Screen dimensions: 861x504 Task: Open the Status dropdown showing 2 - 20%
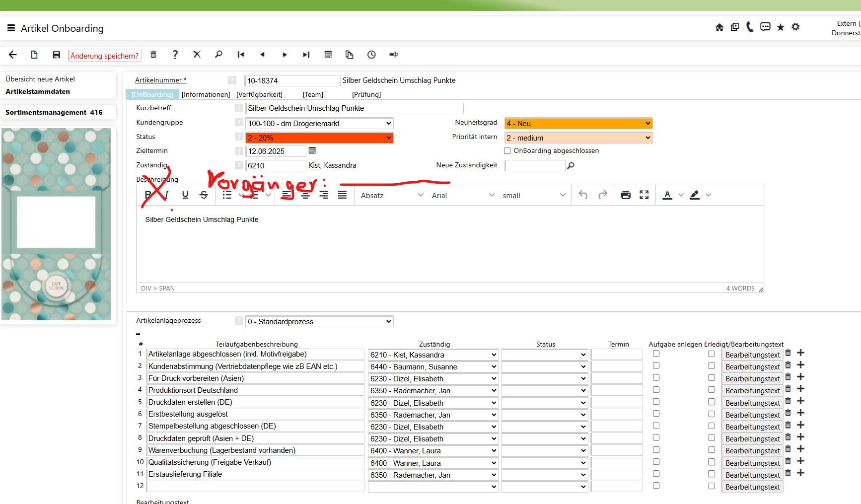(x=319, y=138)
